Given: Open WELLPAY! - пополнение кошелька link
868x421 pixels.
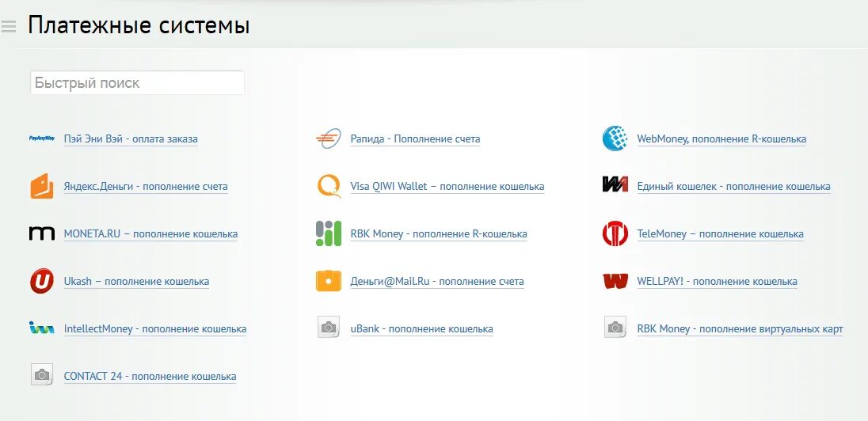Looking at the screenshot, I should point(717,282).
